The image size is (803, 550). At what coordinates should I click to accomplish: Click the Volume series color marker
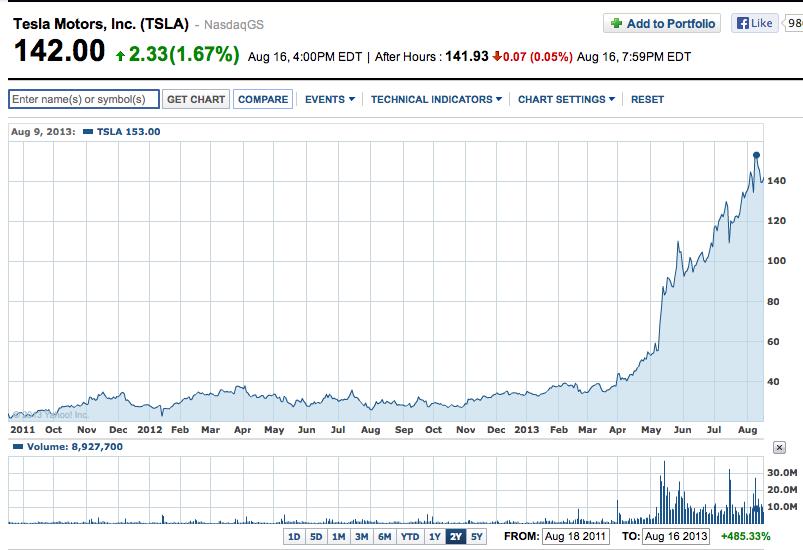pos(17,447)
